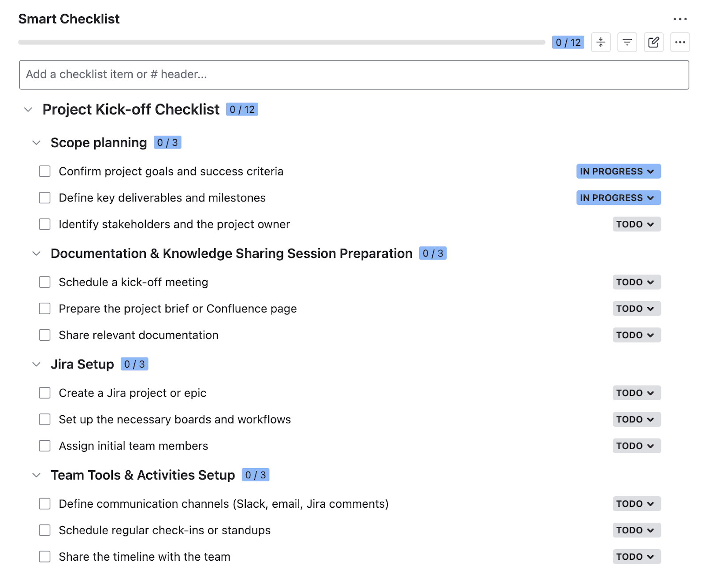Open IN PROGRESS dropdown for Define key deliverables
The image size is (705, 588).
(x=618, y=197)
